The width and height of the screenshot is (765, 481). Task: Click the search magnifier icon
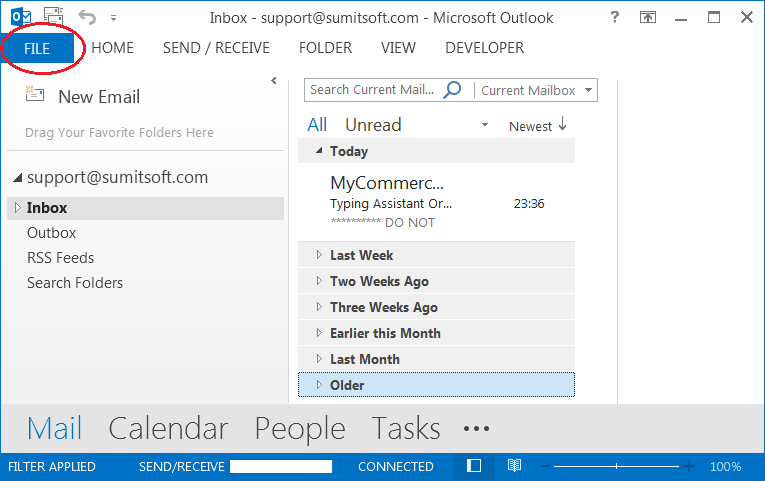(x=452, y=90)
